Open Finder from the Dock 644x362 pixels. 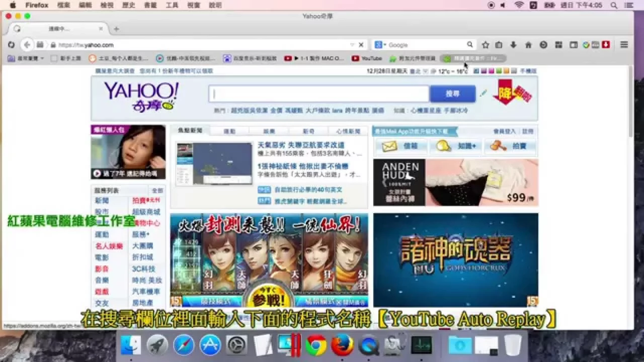pos(131,345)
